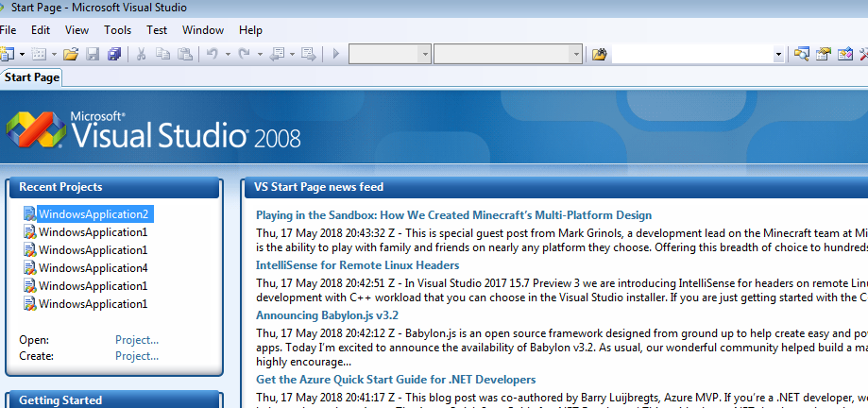
Task: Click the WindowsApplication2 project file icon
Action: pos(30,214)
